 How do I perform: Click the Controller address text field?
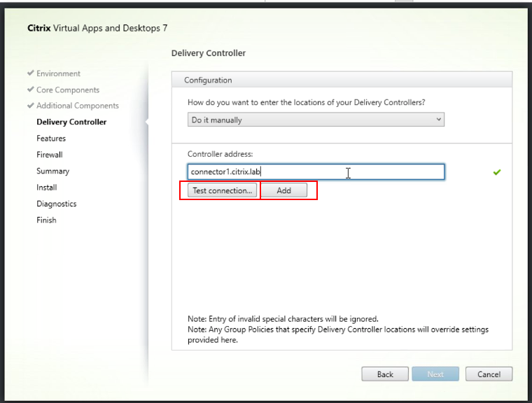316,172
